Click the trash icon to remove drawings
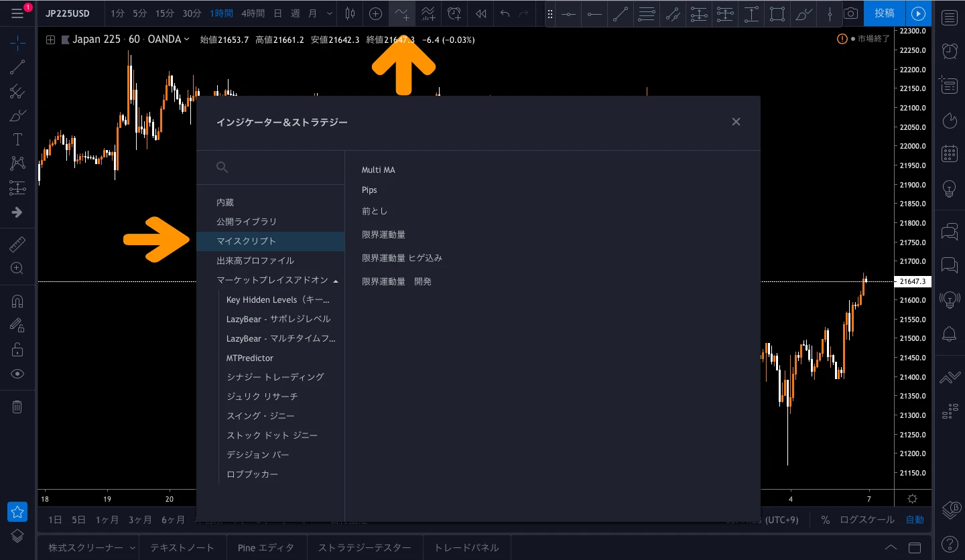The height and width of the screenshot is (560, 965). (x=17, y=407)
